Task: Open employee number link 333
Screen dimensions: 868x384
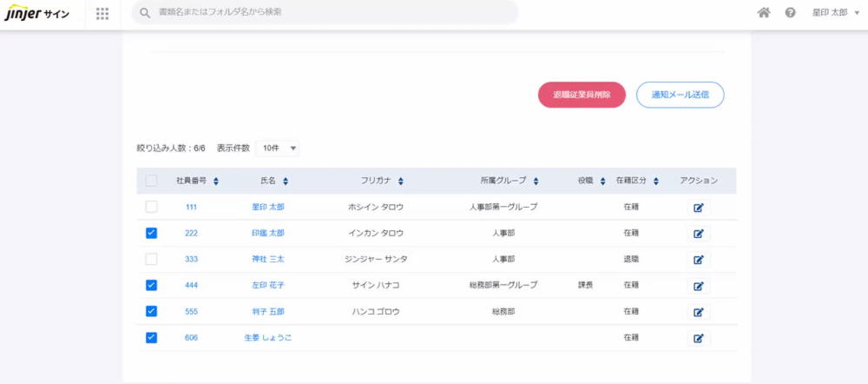Action: (x=191, y=259)
